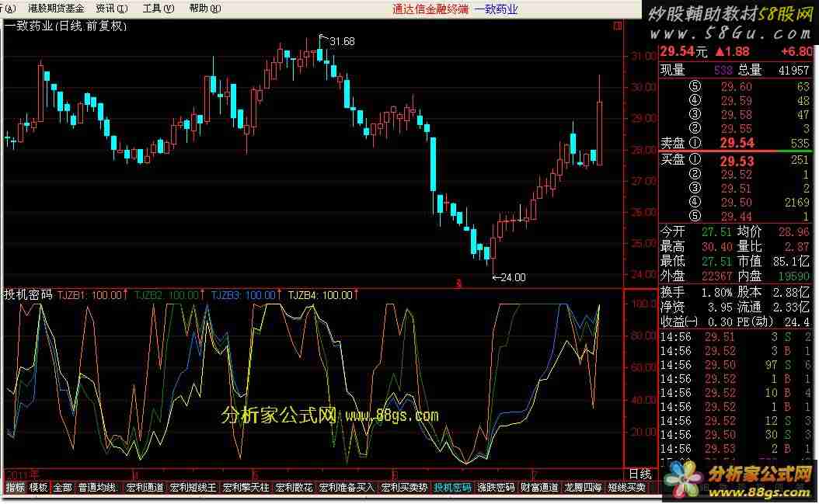Switch to the 宏利散花 indicator tab
Viewport: 819px width, 504px height.
point(294,488)
